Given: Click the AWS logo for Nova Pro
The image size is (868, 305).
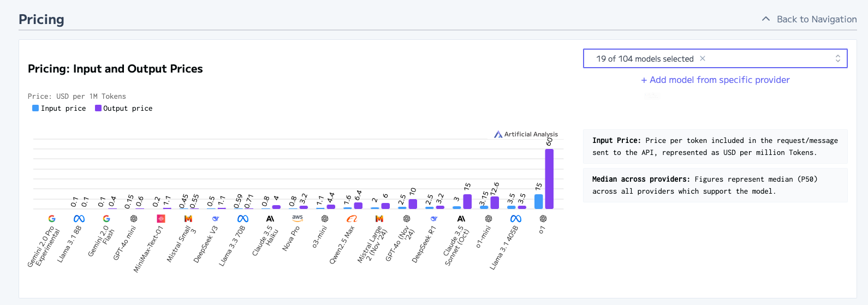Looking at the screenshot, I should tap(298, 218).
